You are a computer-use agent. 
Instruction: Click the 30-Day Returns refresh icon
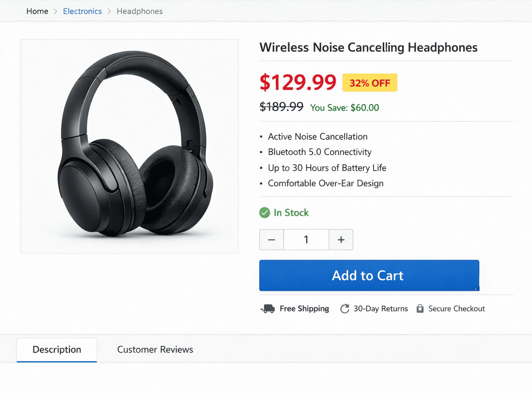click(345, 308)
